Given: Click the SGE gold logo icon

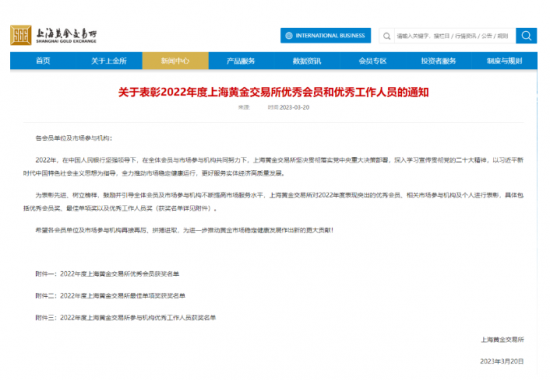Looking at the screenshot, I should [x=21, y=35].
